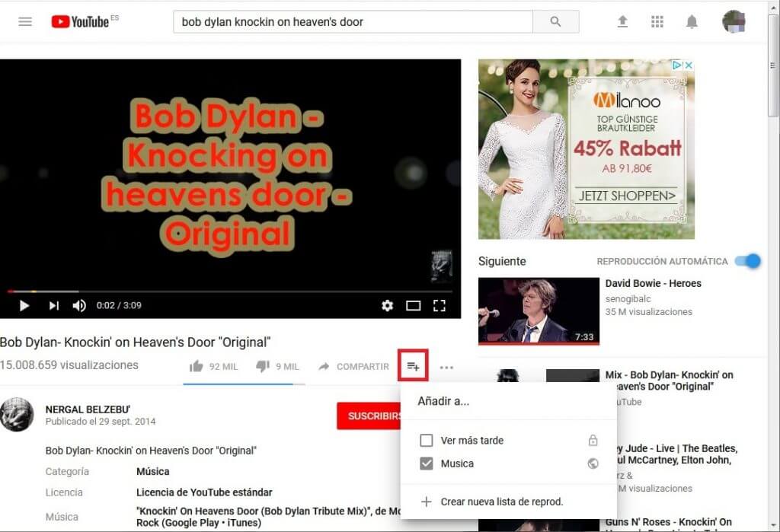The height and width of the screenshot is (532, 780).
Task: Uncheck the Musica playlist checkbox
Action: (x=427, y=464)
